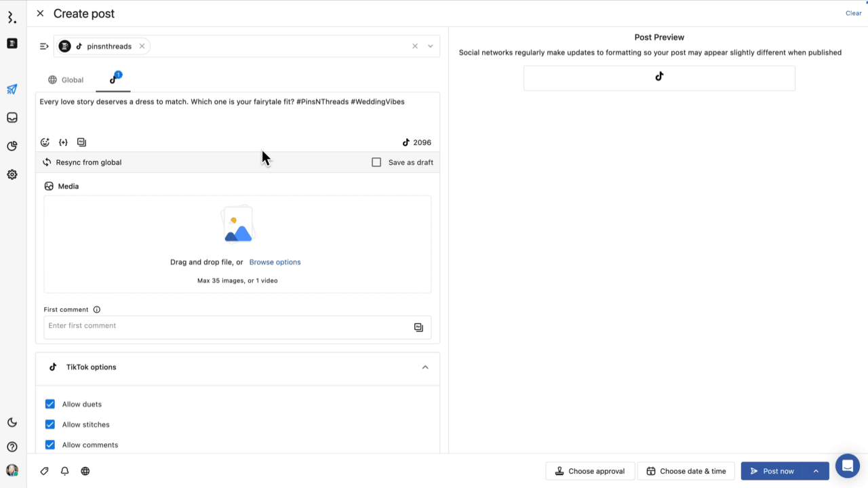The width and height of the screenshot is (868, 488).
Task: Open the Reports pie chart icon
Action: click(x=12, y=146)
